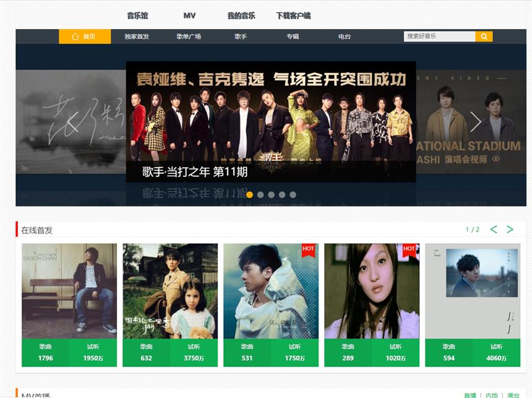Open the 歌单广场 navigation tab
This screenshot has height=398, width=532.
coord(189,37)
